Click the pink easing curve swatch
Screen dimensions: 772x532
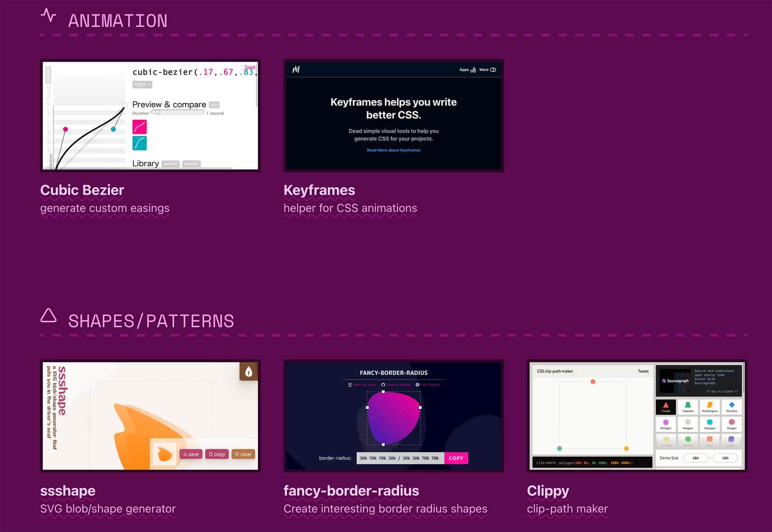pyautogui.click(x=139, y=127)
